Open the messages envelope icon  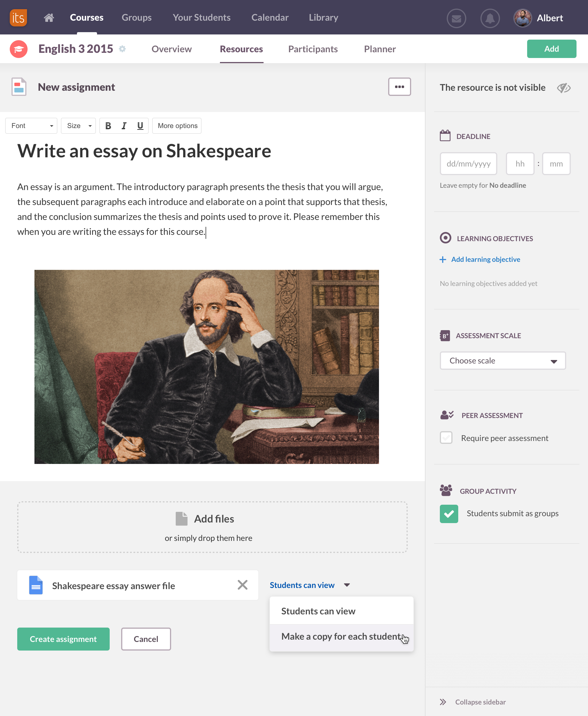click(456, 18)
